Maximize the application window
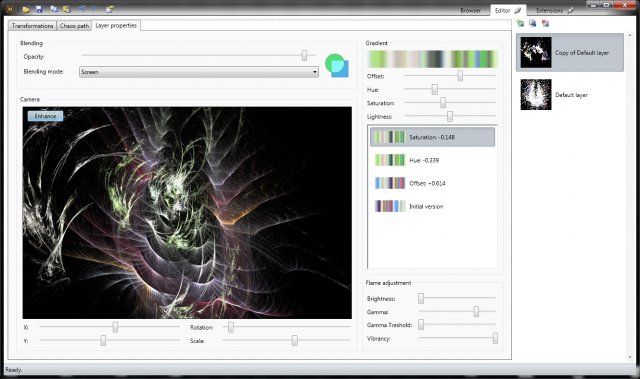Image resolution: width=640 pixels, height=379 pixels. (x=607, y=4)
